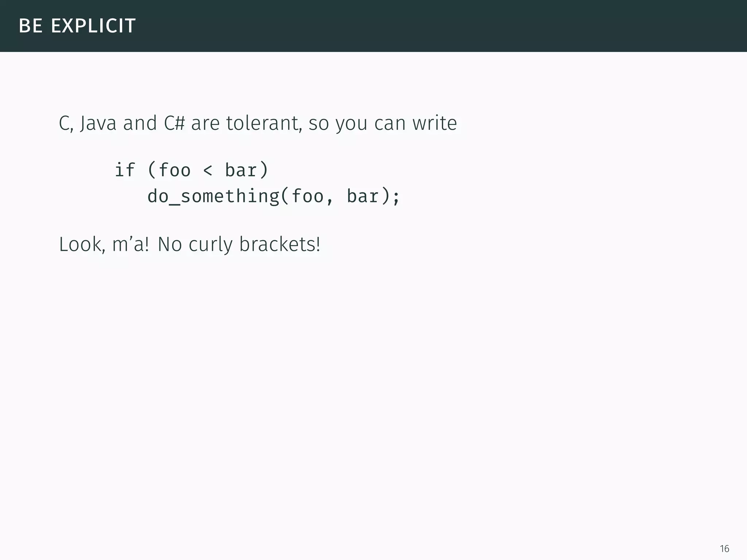The width and height of the screenshot is (747, 560).
Task: Click the code line "if (foo < bar)"
Action: pyautogui.click(x=191, y=170)
